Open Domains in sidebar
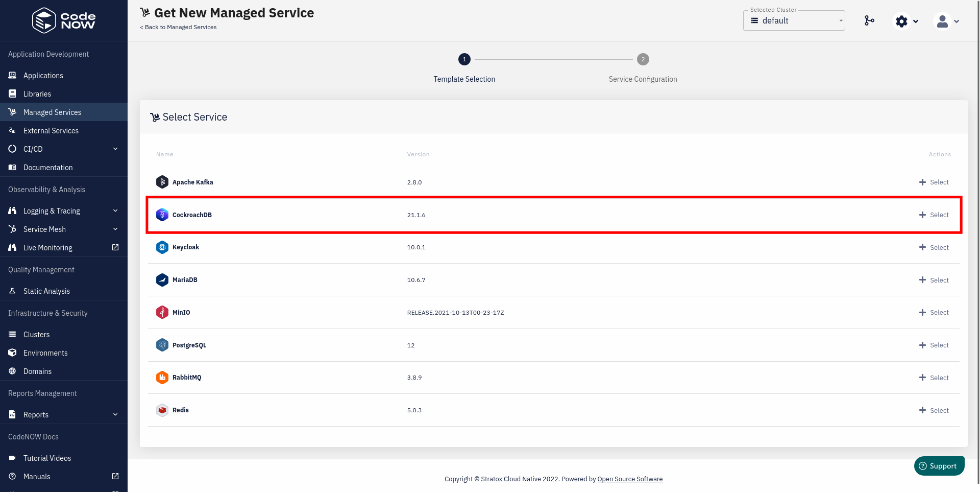 64,371
